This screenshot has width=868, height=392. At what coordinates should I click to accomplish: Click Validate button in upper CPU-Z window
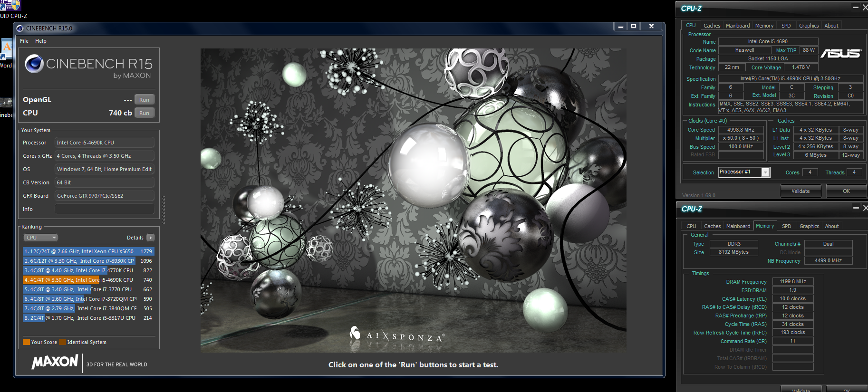click(800, 191)
